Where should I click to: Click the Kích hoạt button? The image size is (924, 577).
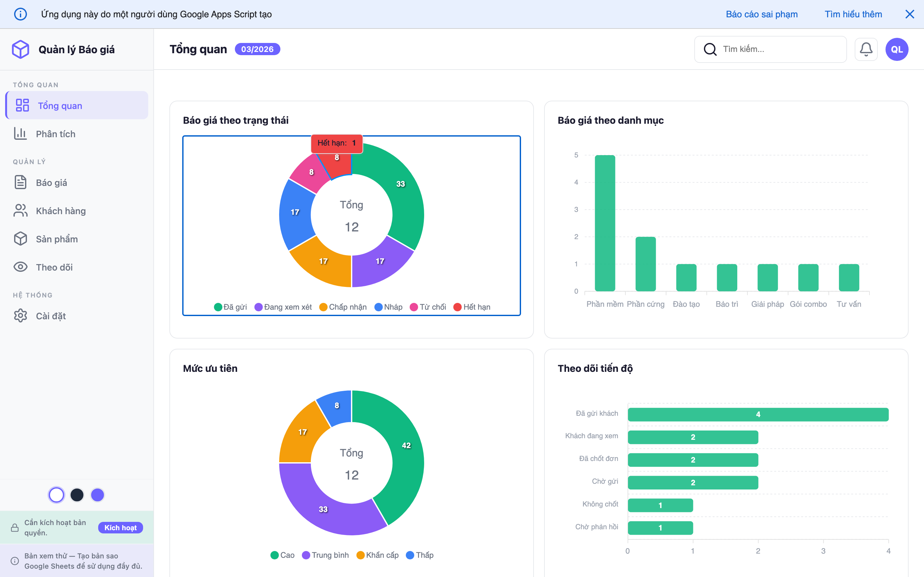coord(120,528)
